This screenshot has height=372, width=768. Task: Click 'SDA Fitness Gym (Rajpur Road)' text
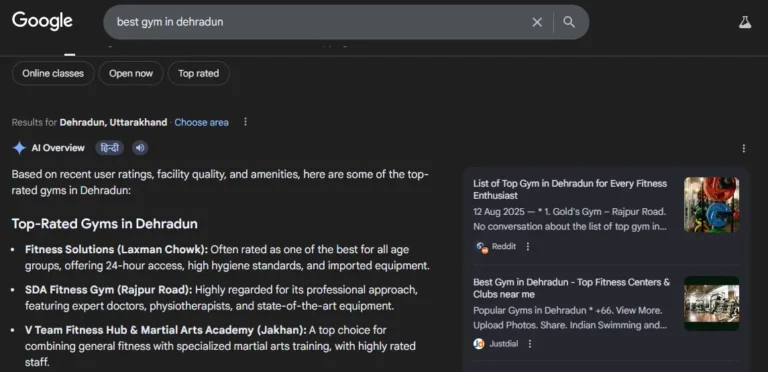pos(109,290)
